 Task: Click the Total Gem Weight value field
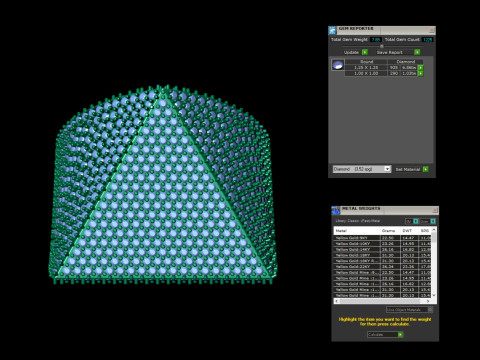pyautogui.click(x=376, y=40)
